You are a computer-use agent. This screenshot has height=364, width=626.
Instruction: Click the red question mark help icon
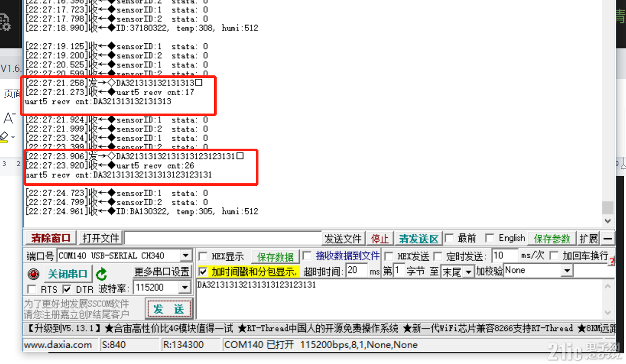coord(612,261)
